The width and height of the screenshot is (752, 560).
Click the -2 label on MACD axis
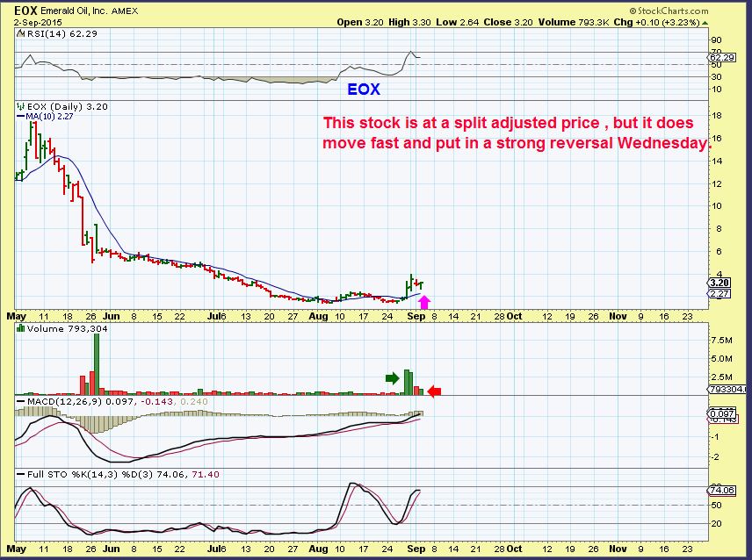click(x=714, y=457)
